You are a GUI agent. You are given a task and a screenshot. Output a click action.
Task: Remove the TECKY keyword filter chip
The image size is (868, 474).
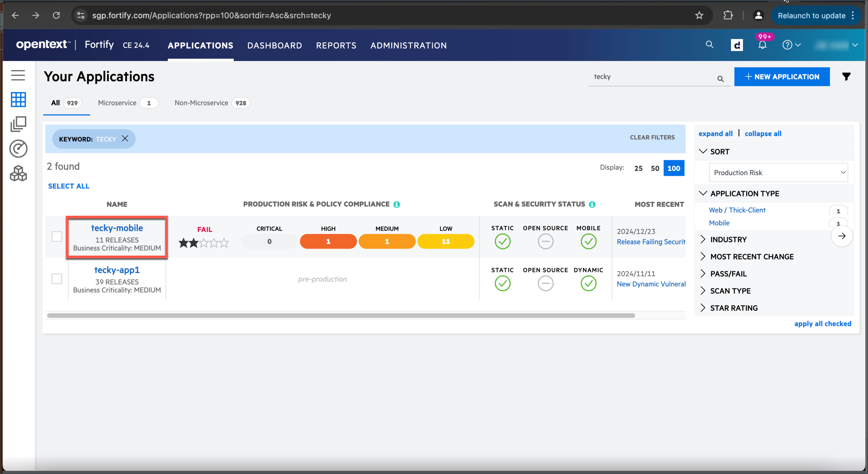(125, 138)
